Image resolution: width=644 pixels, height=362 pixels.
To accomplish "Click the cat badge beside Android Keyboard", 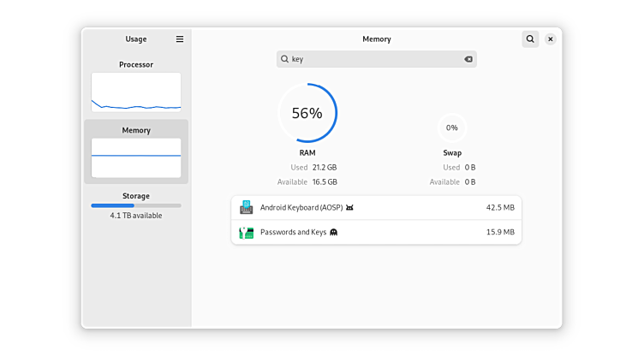I will click(350, 208).
